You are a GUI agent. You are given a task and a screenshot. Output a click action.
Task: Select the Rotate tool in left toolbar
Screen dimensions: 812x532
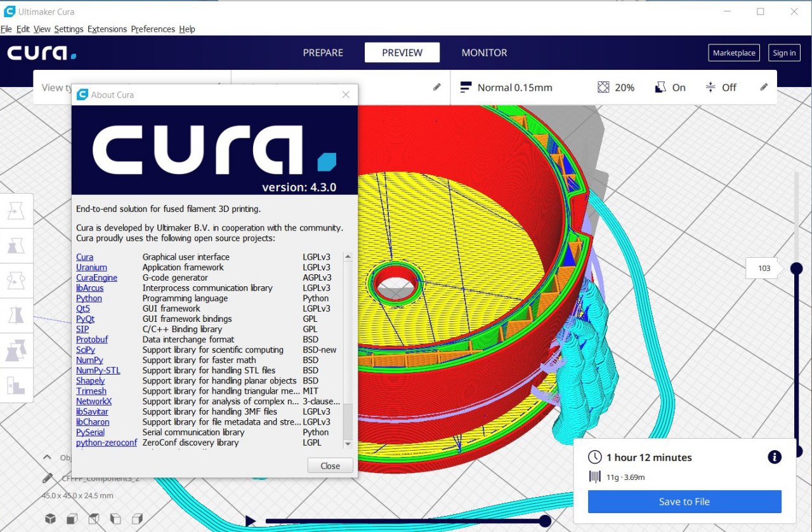click(x=16, y=280)
